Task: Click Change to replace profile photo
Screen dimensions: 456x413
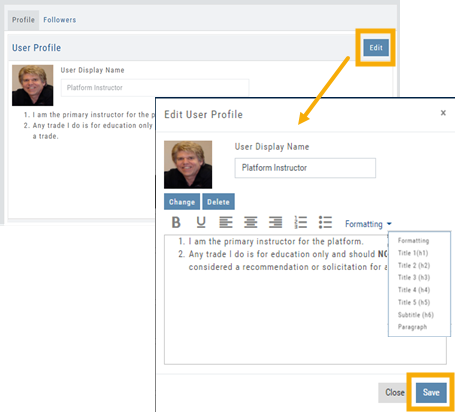Action: pos(182,202)
